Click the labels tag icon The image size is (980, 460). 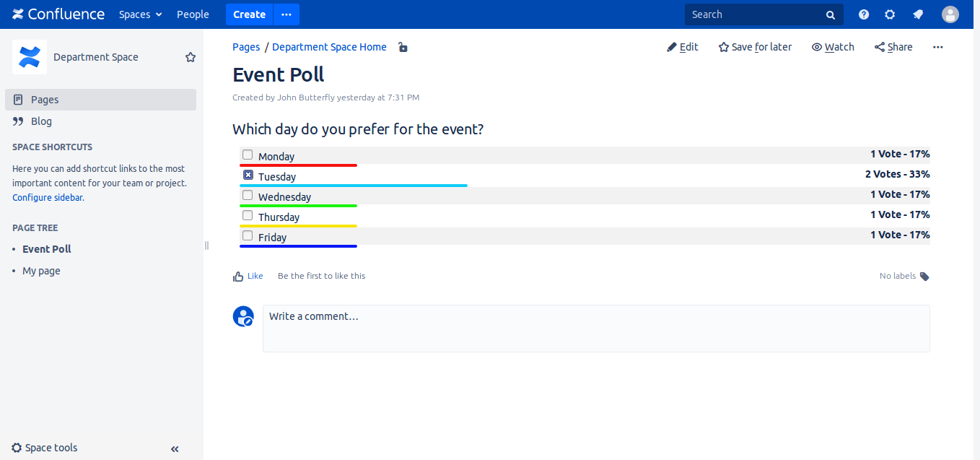tap(924, 277)
